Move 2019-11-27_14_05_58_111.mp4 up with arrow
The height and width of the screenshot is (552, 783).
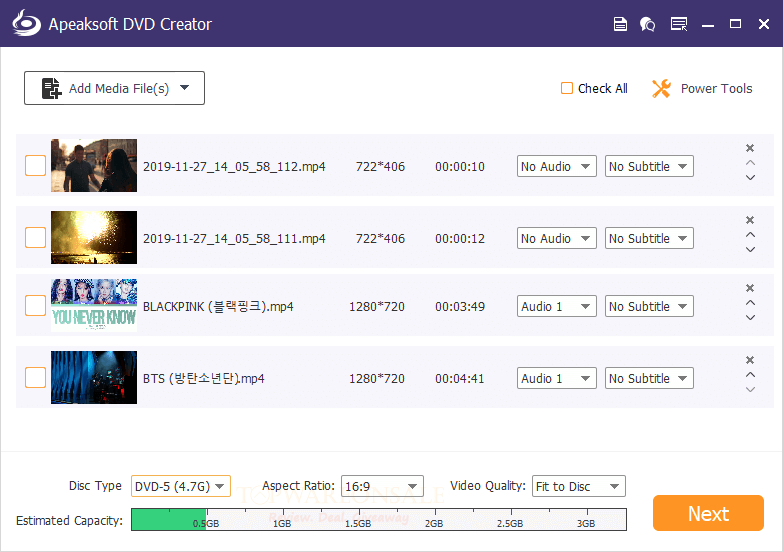750,235
